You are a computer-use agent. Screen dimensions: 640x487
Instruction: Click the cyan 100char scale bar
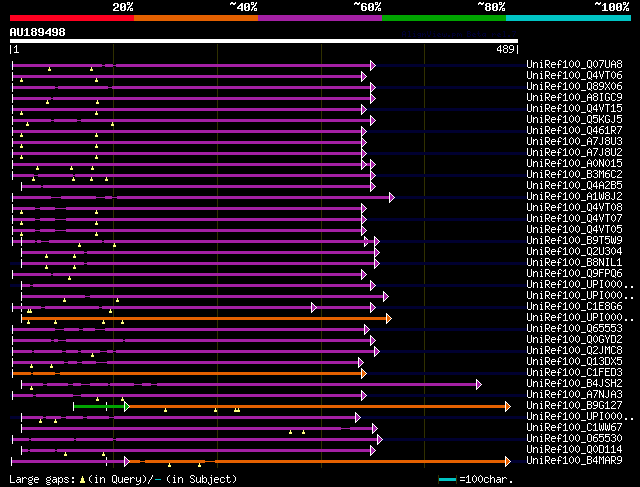point(447,479)
